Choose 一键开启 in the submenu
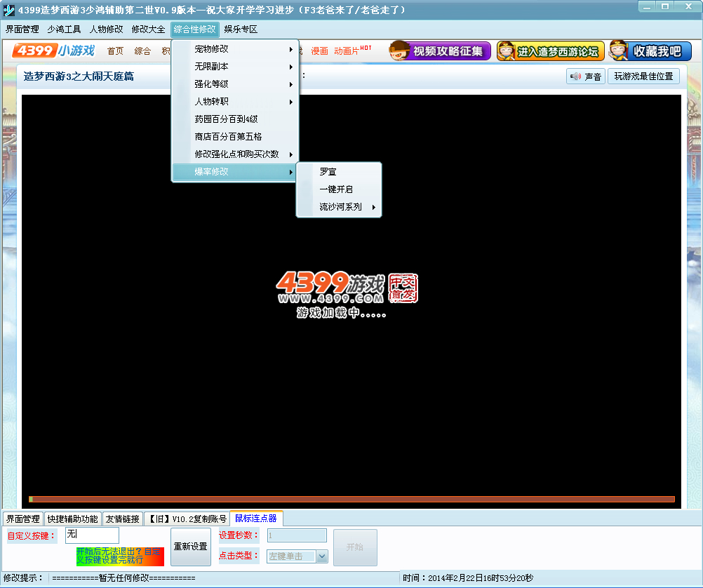703x588 pixels. pos(339,189)
